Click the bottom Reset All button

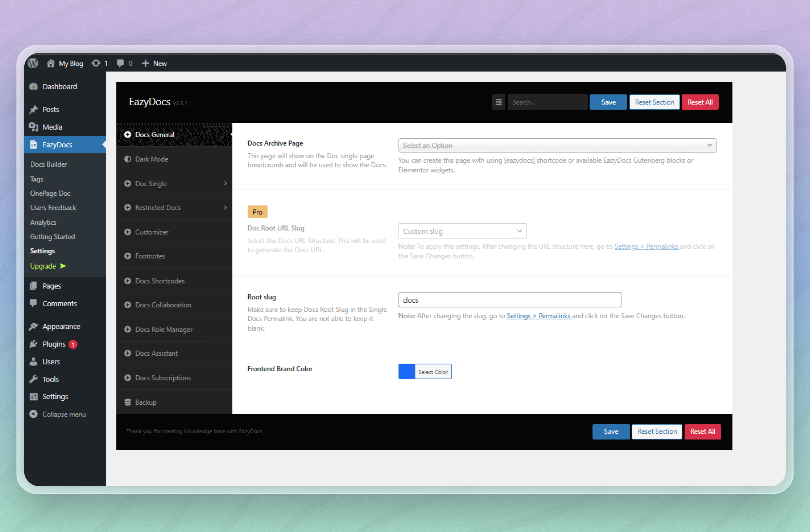click(703, 432)
